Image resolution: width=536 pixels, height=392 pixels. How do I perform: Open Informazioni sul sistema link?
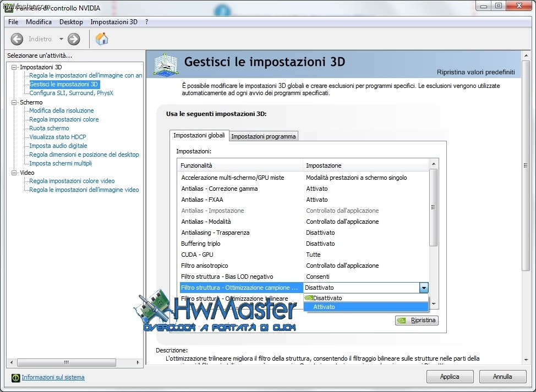pyautogui.click(x=53, y=377)
